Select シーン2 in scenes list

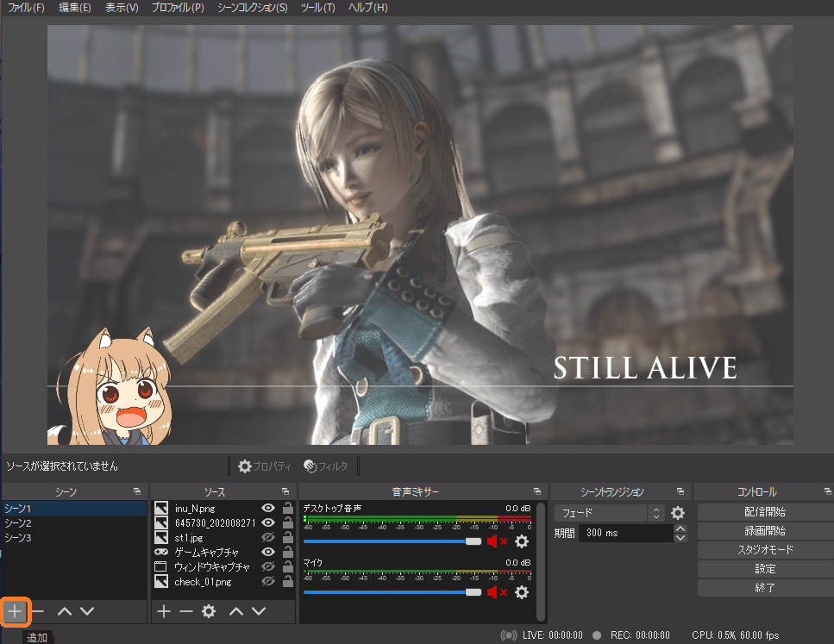[x=74, y=522]
